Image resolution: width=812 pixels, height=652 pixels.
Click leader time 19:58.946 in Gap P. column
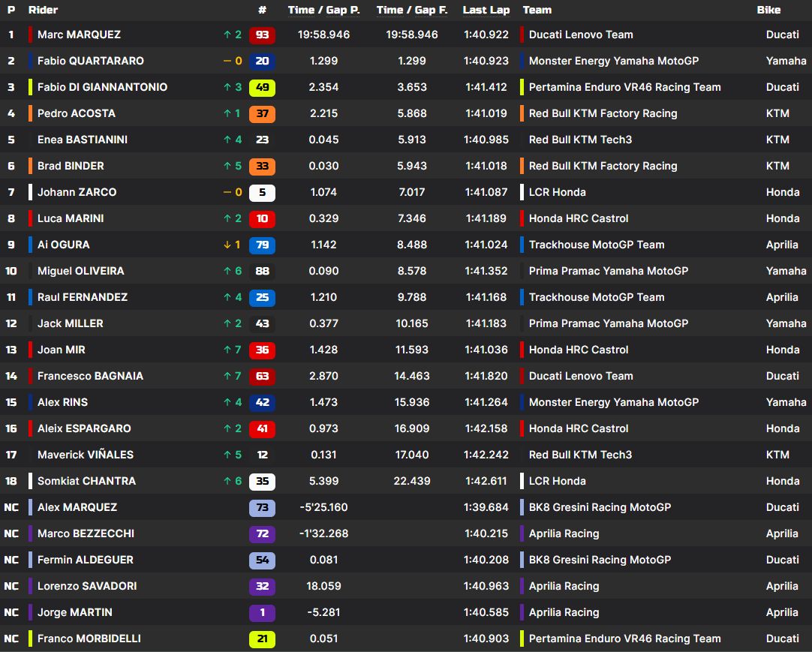coord(323,35)
